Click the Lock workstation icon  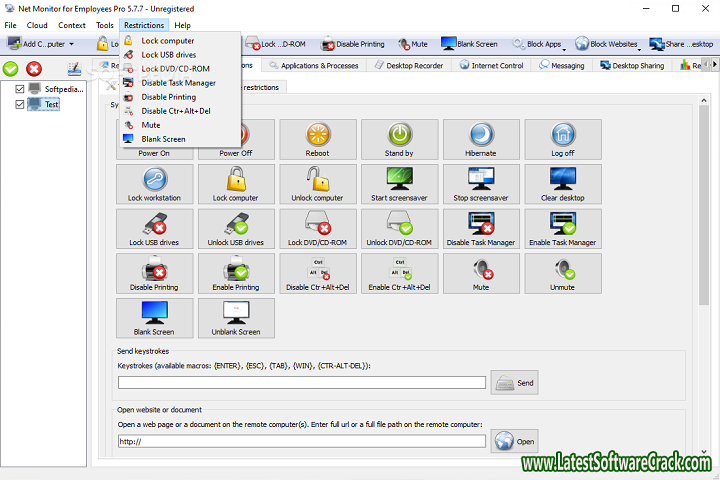(x=155, y=184)
